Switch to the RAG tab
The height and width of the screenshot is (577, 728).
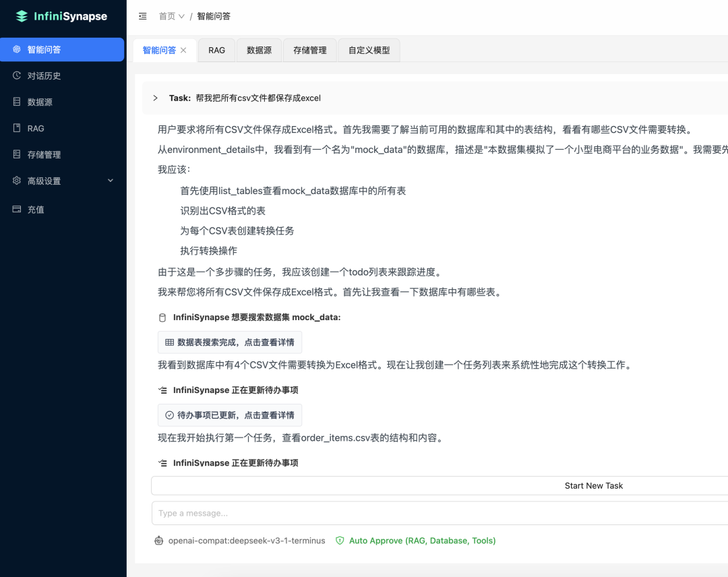216,50
